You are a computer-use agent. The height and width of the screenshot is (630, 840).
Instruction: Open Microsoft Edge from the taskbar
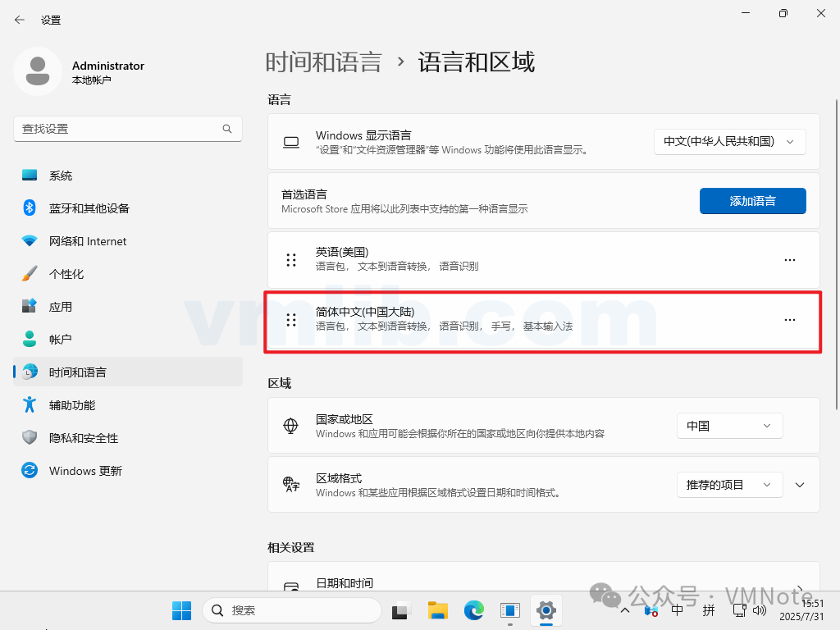pos(474,610)
